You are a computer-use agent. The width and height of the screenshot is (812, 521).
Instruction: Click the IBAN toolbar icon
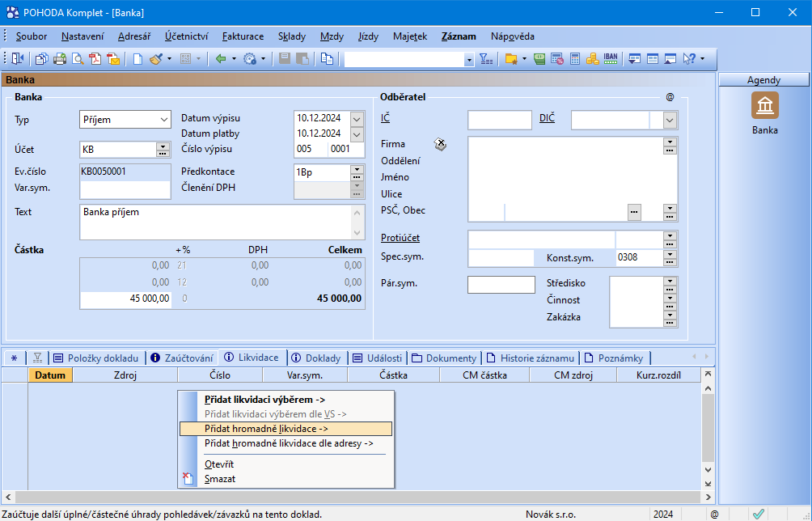611,59
